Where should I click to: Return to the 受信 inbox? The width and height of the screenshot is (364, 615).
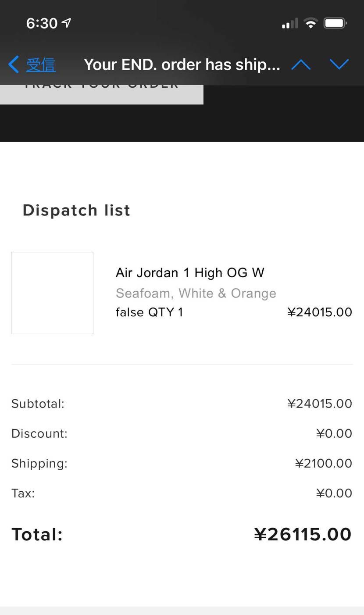point(40,65)
